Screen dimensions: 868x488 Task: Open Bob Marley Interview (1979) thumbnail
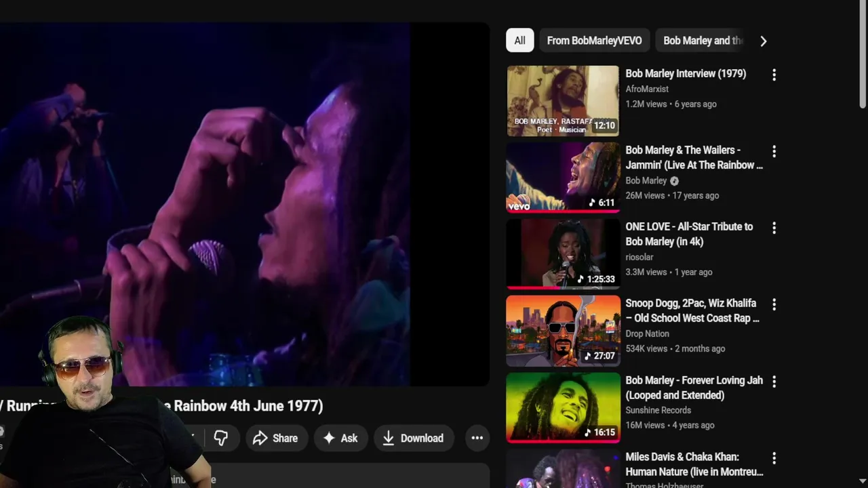tap(563, 101)
